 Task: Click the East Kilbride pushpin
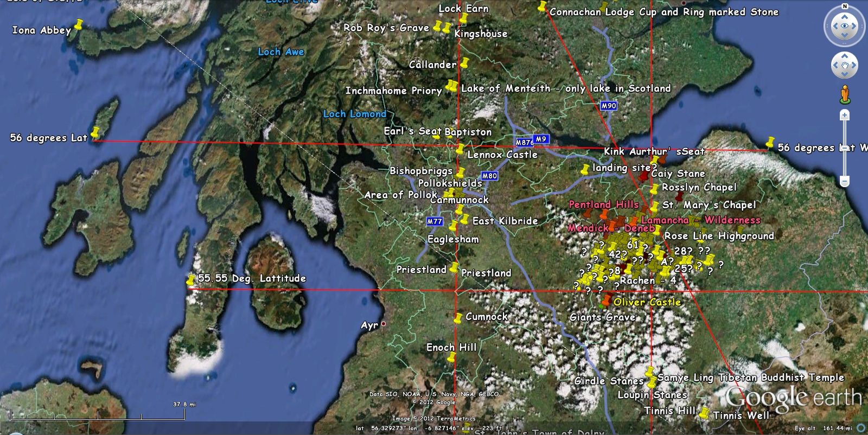click(464, 219)
